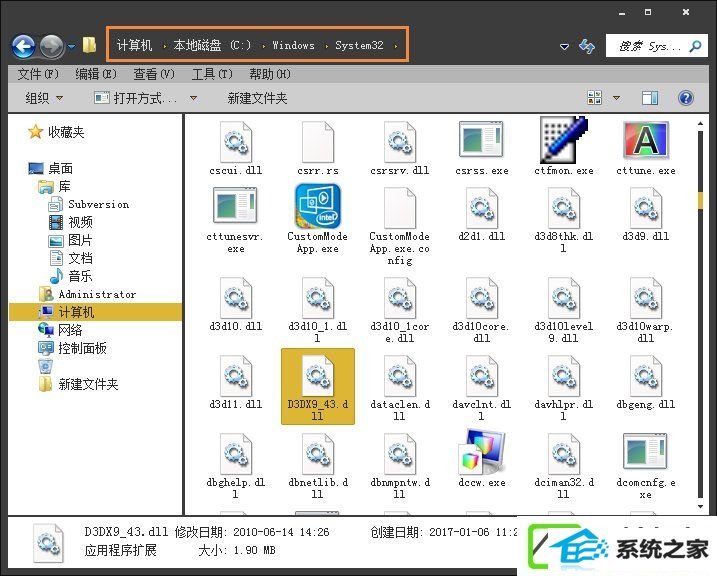The image size is (717, 576).
Task: Expand the arrow after System32 in path
Action: tap(396, 46)
